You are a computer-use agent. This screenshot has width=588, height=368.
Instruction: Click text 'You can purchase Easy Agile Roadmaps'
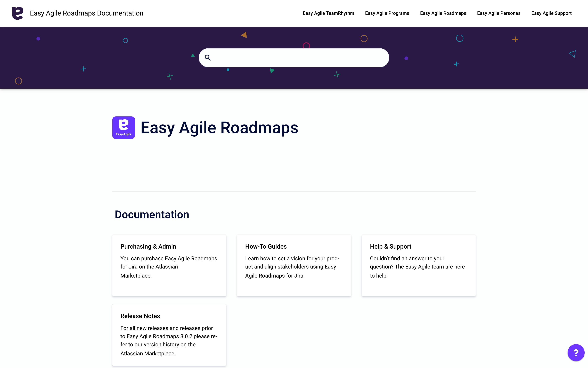point(169,258)
